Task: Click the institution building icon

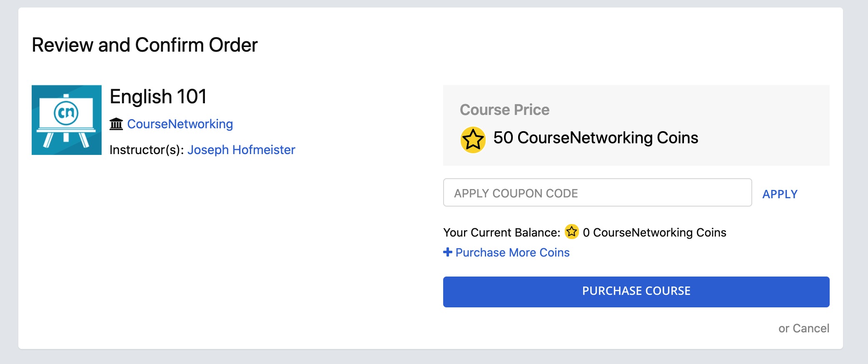Action: click(116, 124)
